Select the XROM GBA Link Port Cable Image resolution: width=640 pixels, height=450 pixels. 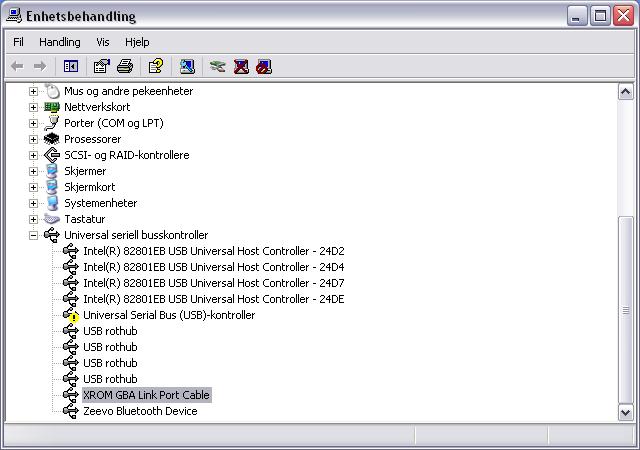[x=147, y=395]
